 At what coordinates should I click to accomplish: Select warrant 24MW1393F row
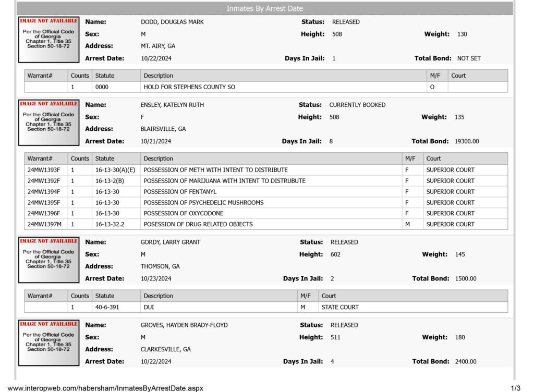(266, 170)
